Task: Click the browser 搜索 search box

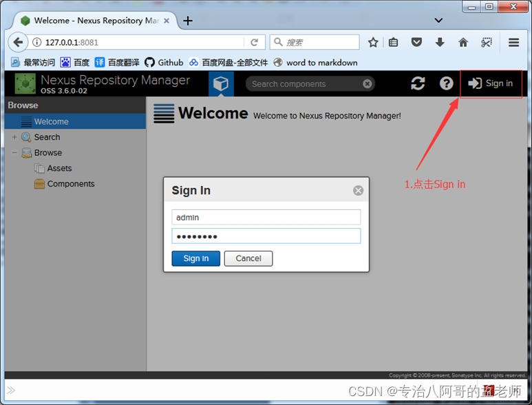Action: 315,43
